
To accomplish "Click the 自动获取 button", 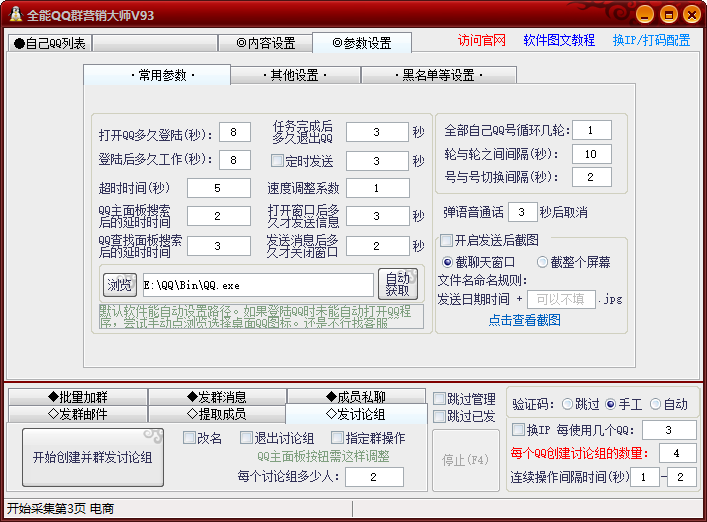I will click(x=398, y=284).
